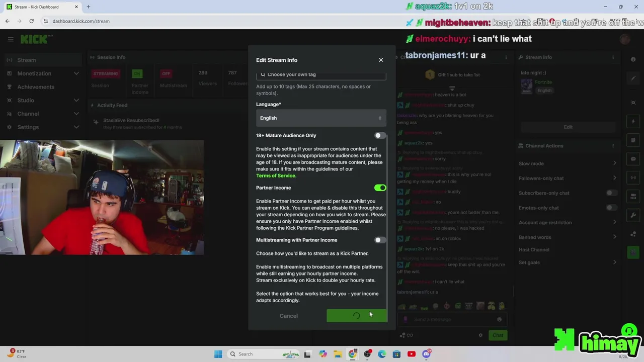This screenshot has width=644, height=362.
Task: Open Discord from taskbar
Action: point(427,354)
